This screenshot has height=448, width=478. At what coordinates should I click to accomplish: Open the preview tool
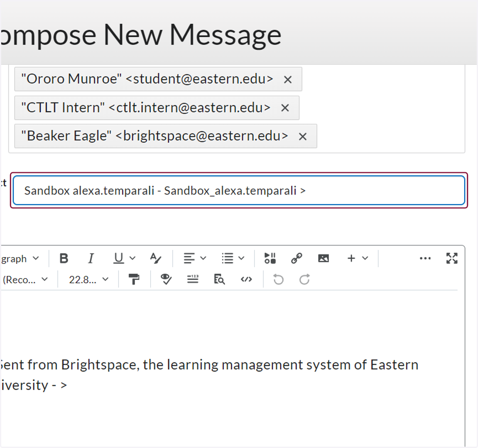pyautogui.click(x=219, y=280)
